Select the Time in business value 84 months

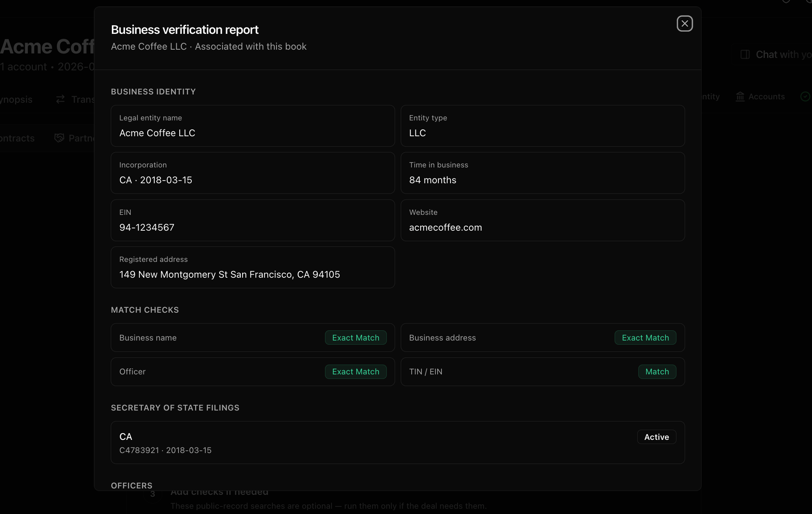pyautogui.click(x=433, y=180)
